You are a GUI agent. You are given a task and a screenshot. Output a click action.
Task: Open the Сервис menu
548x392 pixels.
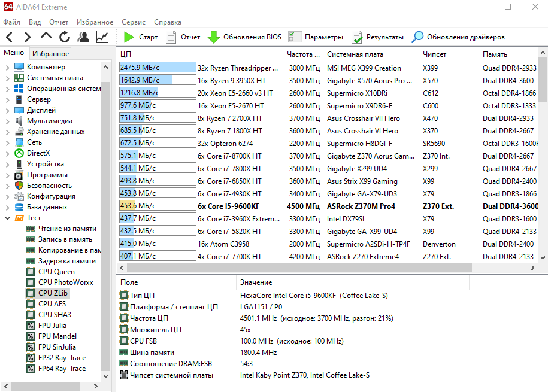coord(133,22)
